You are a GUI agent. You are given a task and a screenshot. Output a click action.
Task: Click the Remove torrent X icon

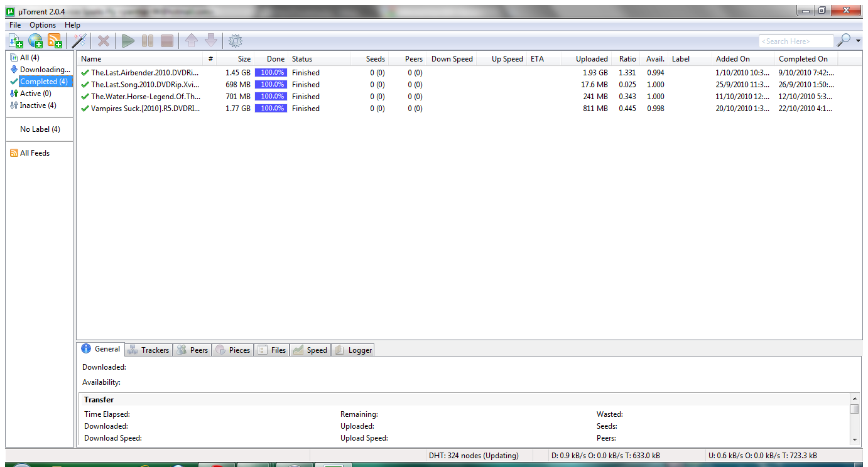pos(104,41)
